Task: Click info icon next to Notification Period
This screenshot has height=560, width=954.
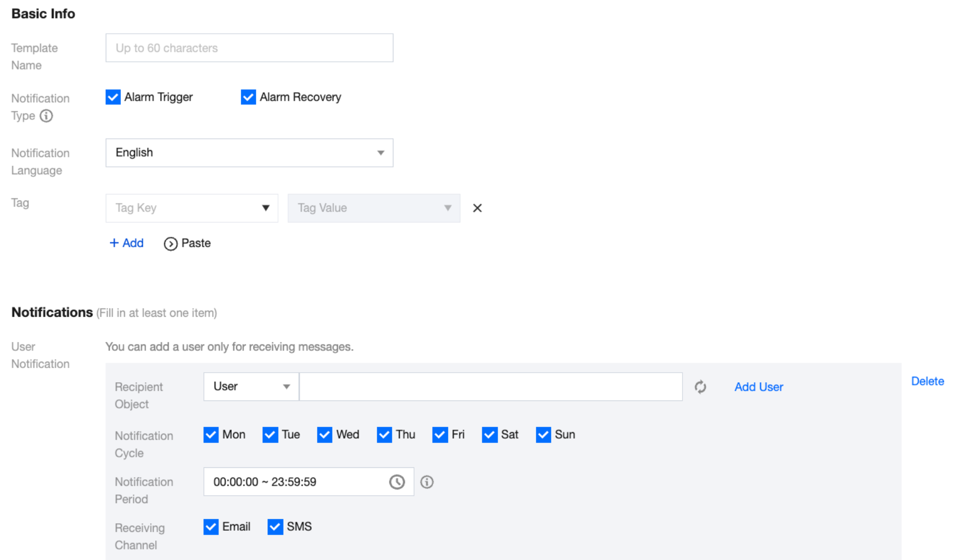Action: (x=427, y=482)
